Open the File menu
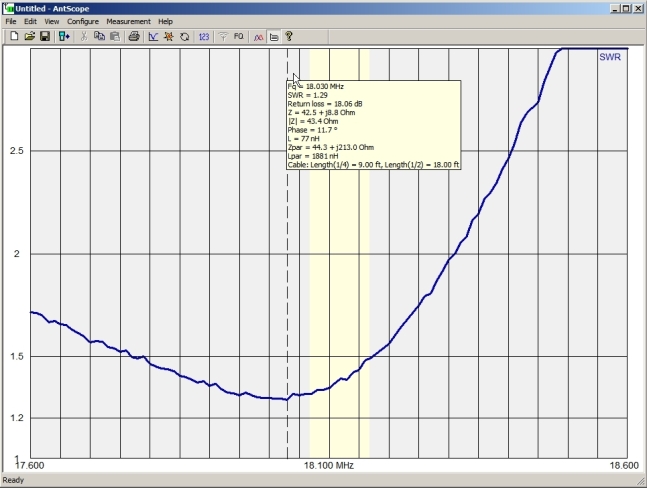Screen dimensions: 647x488 (11, 21)
